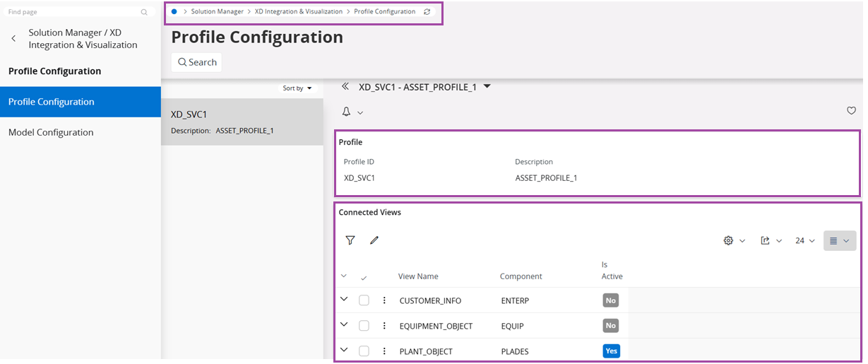Expand the CUSTOMER_INFO row chevron
The image size is (868, 364).
pyautogui.click(x=344, y=300)
